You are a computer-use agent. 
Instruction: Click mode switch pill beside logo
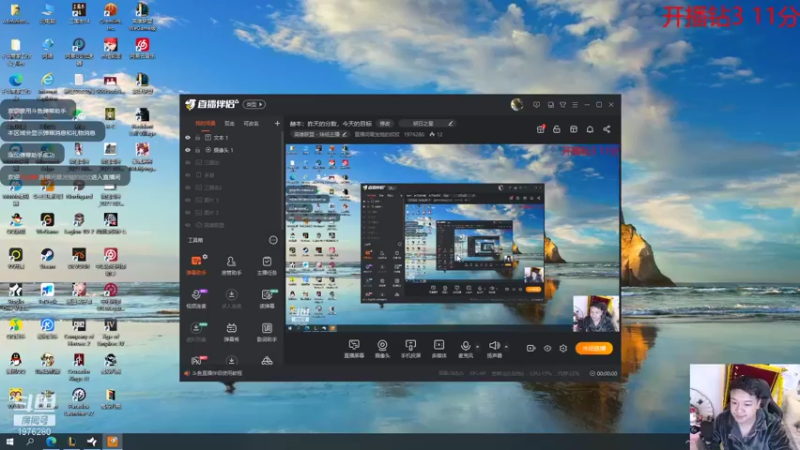point(254,105)
